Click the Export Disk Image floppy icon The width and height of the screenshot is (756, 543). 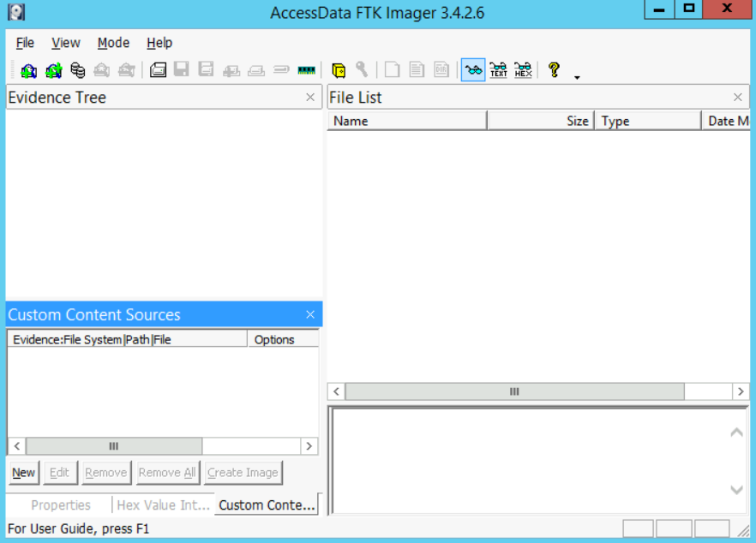click(182, 69)
